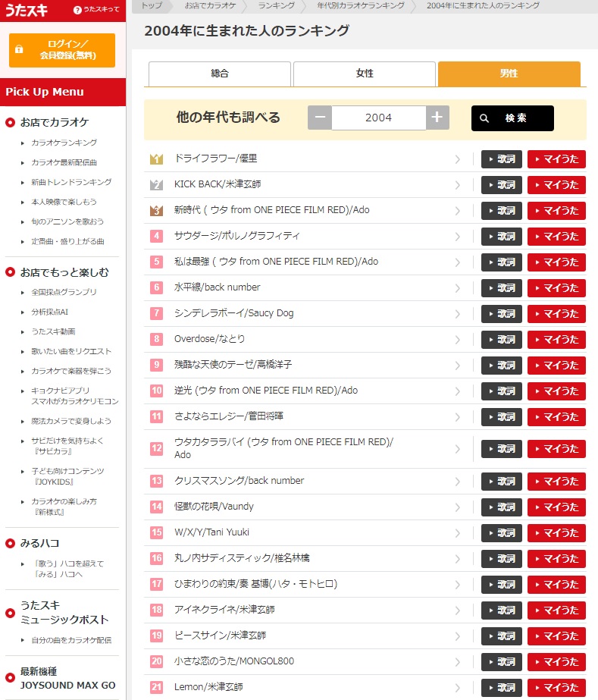Click the year input field showing 2004

(378, 118)
